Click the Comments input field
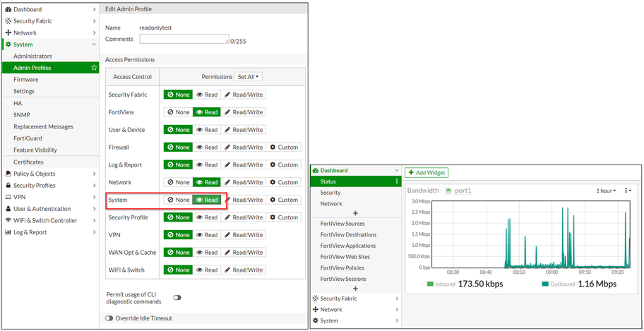The height and width of the screenshot is (331, 644). [184, 39]
